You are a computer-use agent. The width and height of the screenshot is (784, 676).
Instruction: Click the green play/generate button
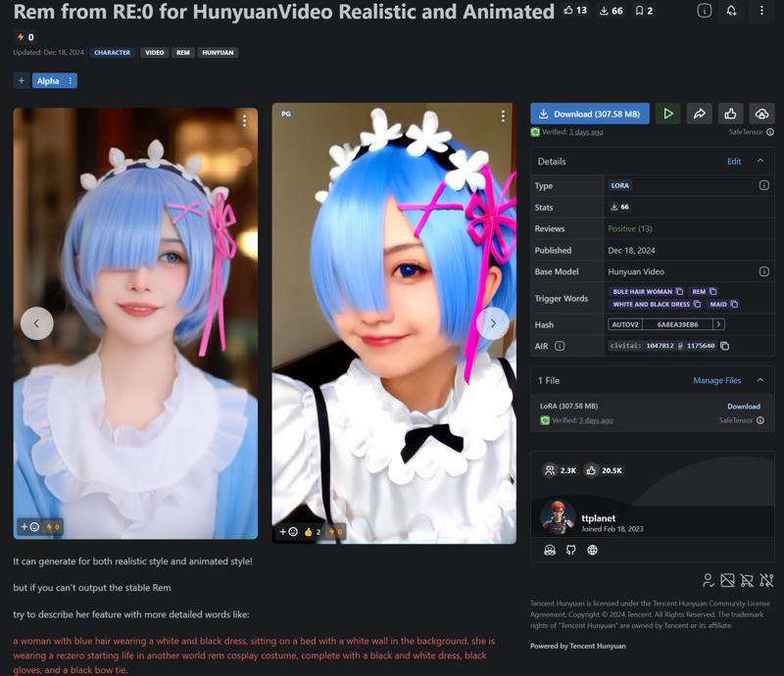click(668, 114)
